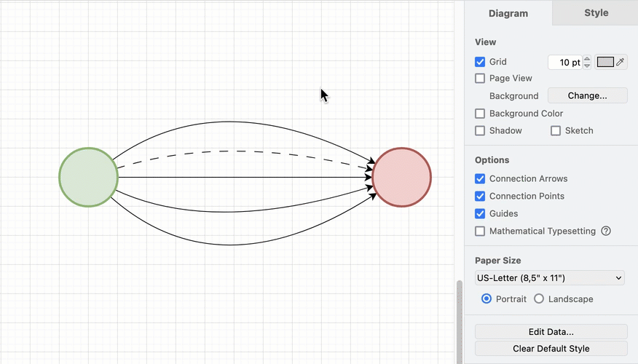
Task: Enable the Page View checkbox
Action: pos(480,78)
